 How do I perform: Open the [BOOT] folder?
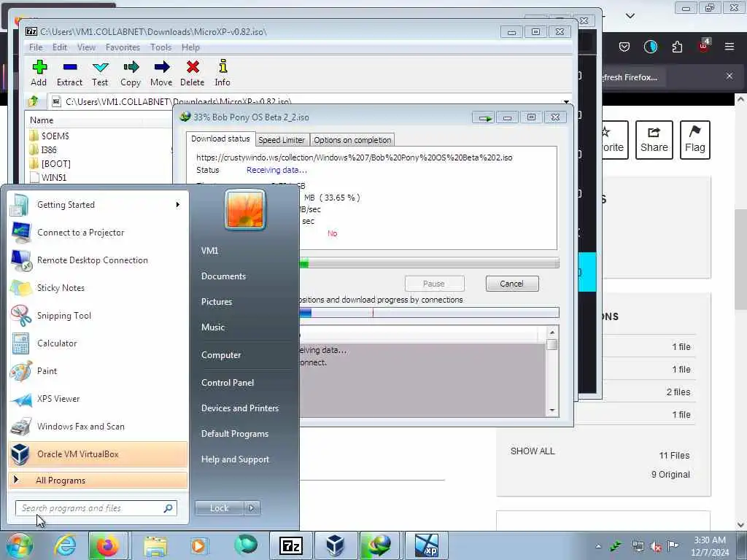50,164
